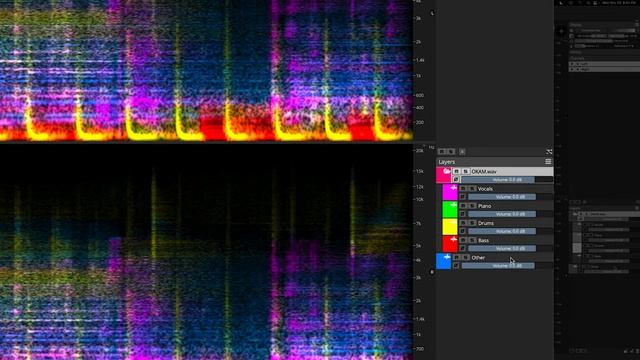Select the Piano layer name
640x360 pixels.
click(484, 206)
